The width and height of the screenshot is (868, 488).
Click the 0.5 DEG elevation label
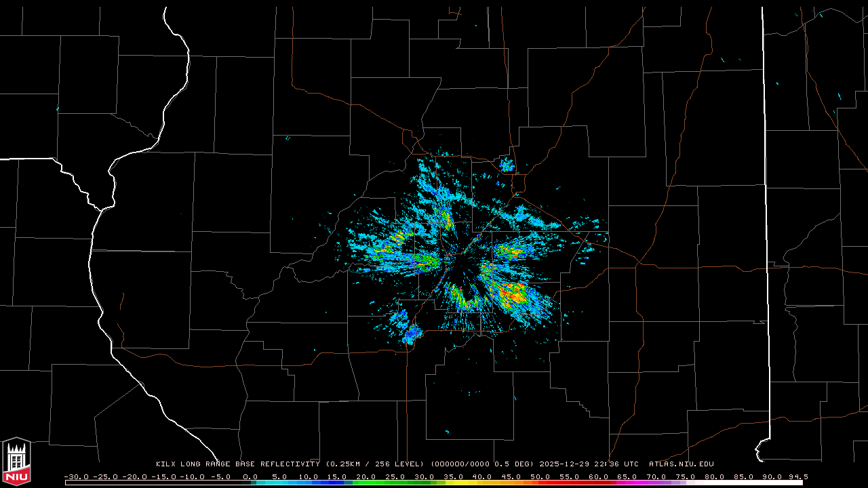(513, 464)
